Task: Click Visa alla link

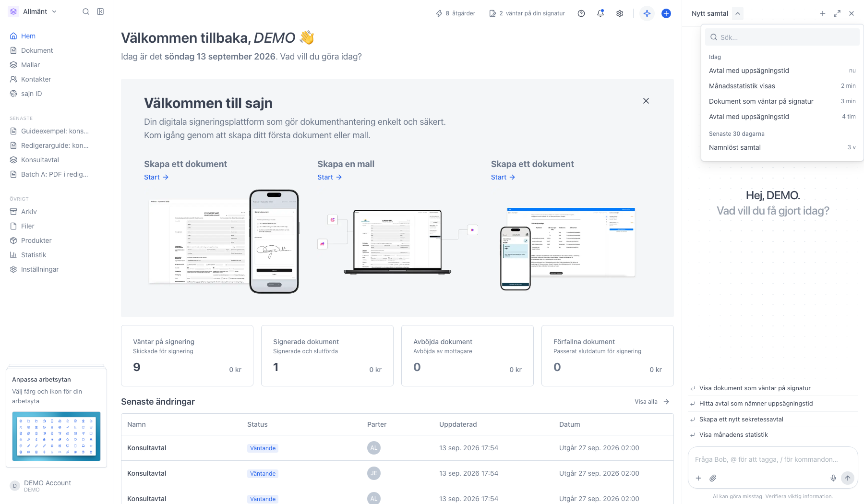Action: (x=652, y=402)
